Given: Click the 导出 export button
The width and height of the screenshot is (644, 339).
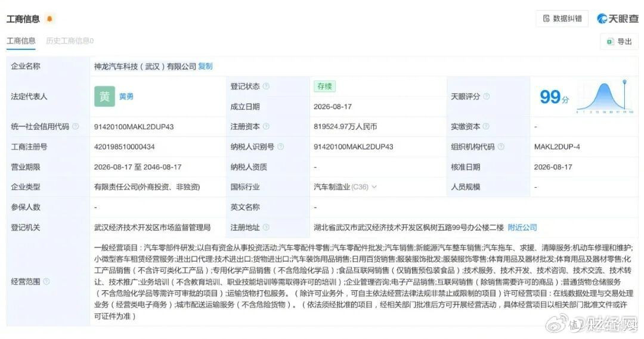Looking at the screenshot, I should point(620,42).
